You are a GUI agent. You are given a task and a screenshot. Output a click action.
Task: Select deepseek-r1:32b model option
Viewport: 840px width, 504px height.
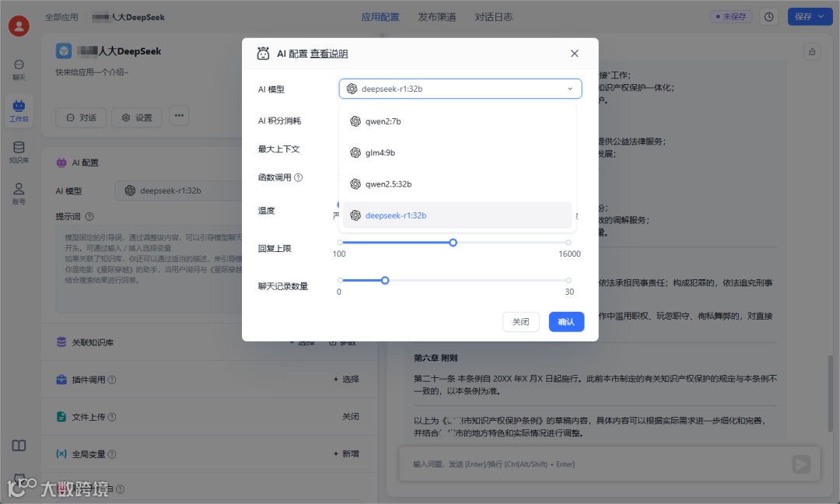click(x=457, y=215)
